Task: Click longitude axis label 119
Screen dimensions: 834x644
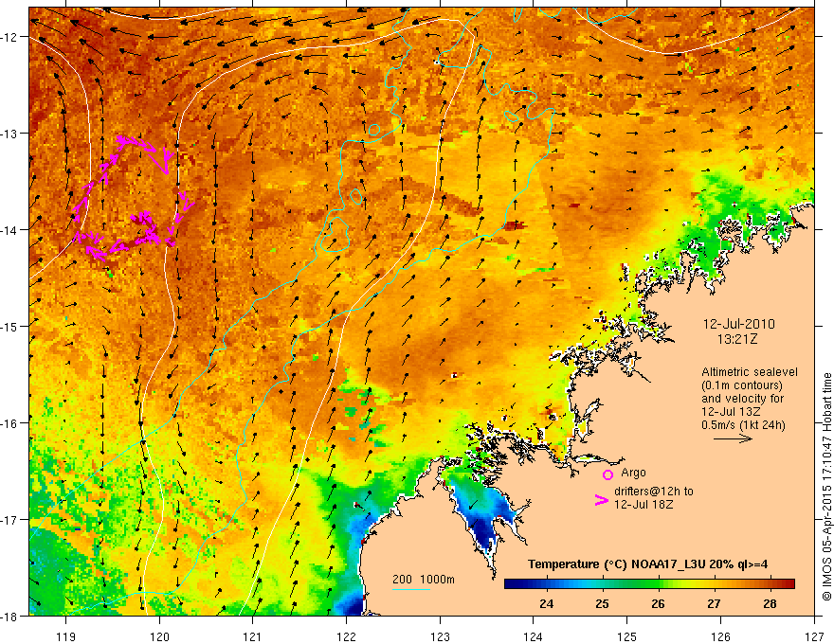Action: [x=66, y=636]
